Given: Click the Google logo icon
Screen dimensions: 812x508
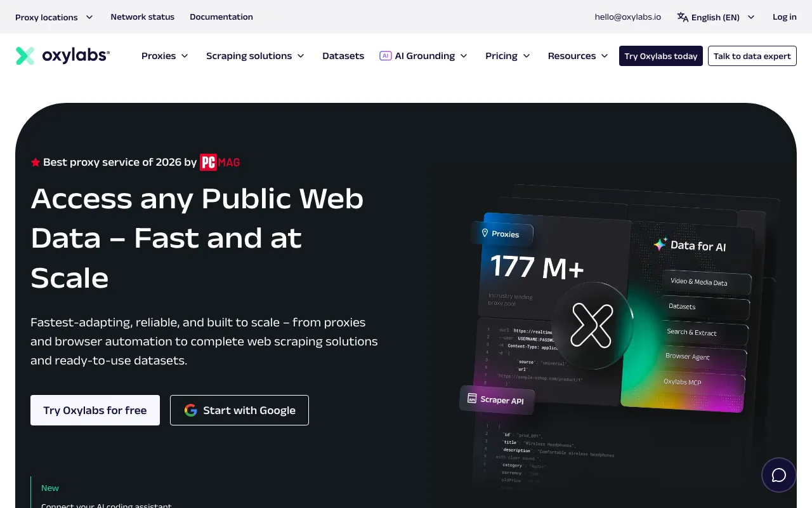Looking at the screenshot, I should [x=190, y=410].
